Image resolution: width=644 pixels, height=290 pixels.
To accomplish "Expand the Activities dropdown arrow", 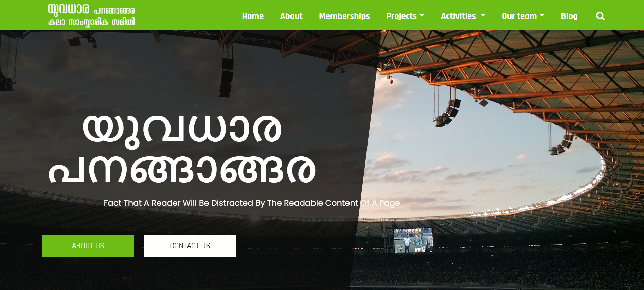I will [x=483, y=16].
